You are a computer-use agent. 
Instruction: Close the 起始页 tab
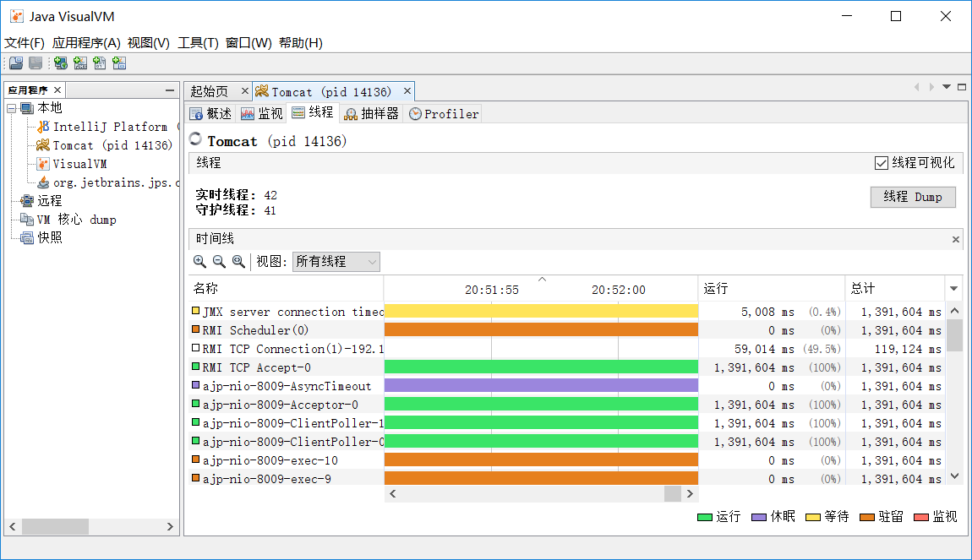(x=244, y=91)
